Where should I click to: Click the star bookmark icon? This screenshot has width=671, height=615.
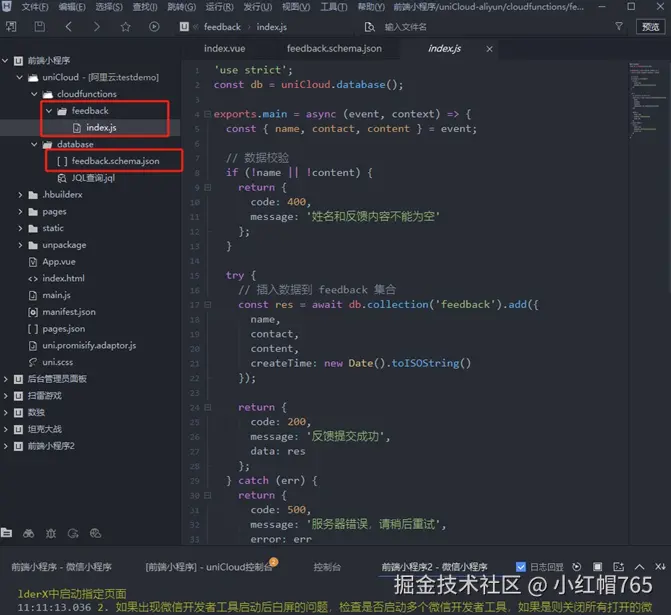(x=125, y=27)
